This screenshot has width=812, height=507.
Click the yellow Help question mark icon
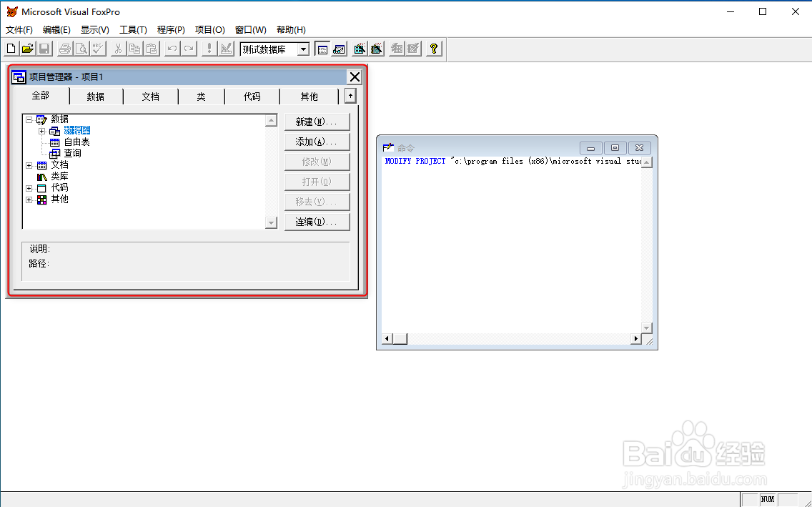[434, 49]
